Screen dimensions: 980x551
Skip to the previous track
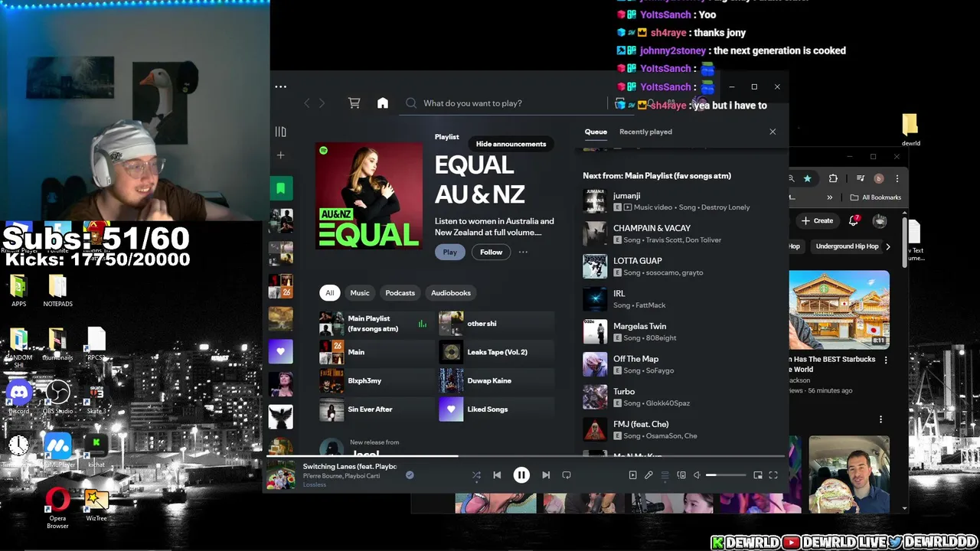(497, 475)
